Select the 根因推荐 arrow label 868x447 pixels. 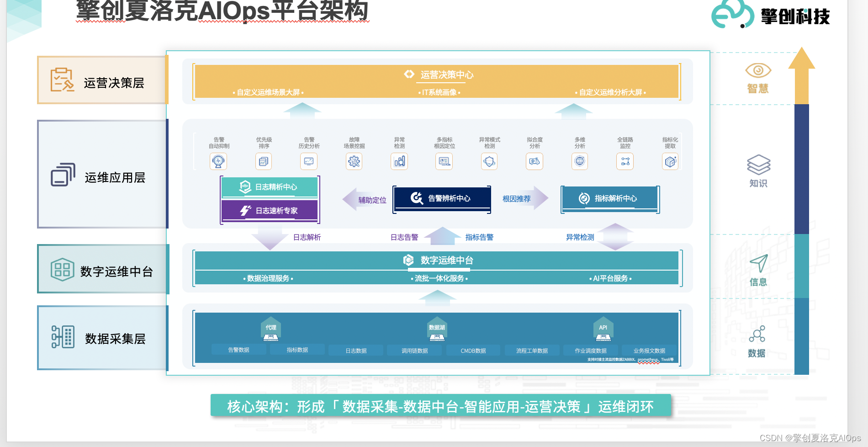517,199
